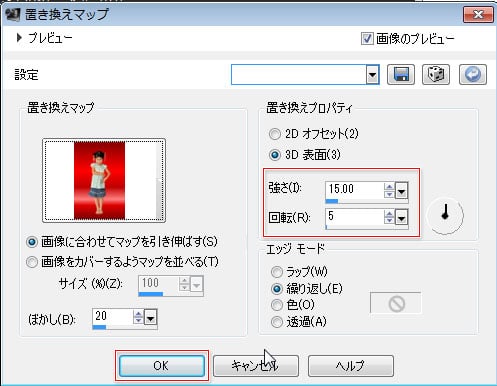Image resolution: width=497 pixels, height=386 pixels.
Task: Click the 強さ(I) blue slider bar
Action: click(x=332, y=201)
